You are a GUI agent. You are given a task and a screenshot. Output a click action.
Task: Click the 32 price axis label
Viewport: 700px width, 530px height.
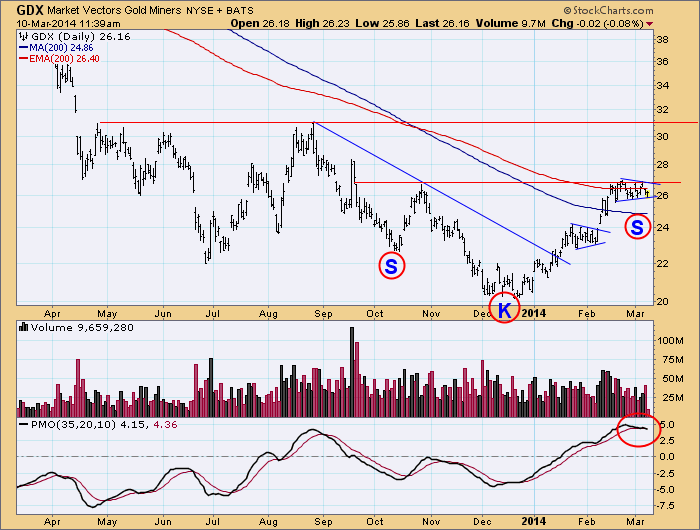coord(662,110)
